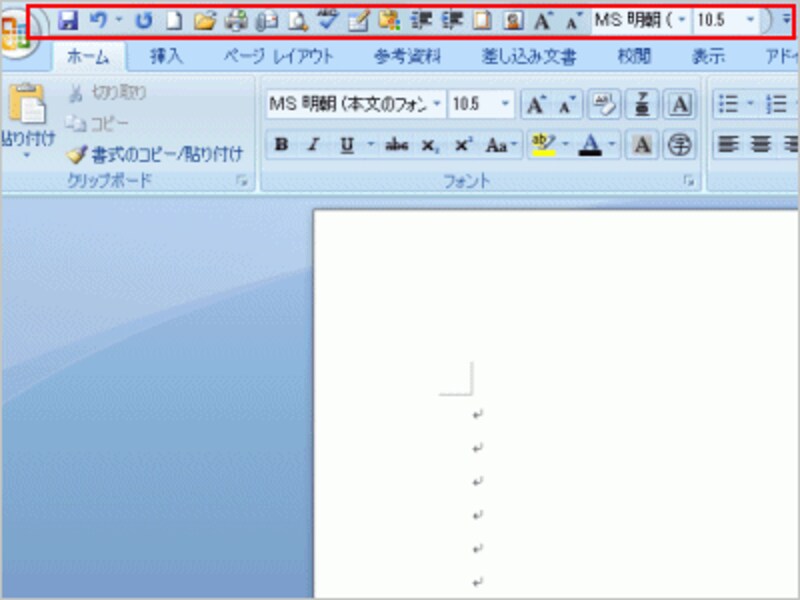This screenshot has height=600, width=800.
Task: Toggle Bold formatting
Action: click(282, 145)
